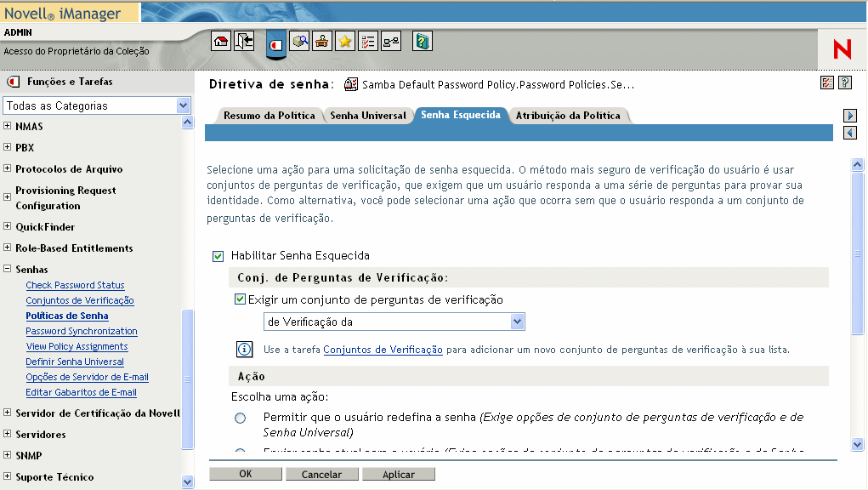Click the red Novell N logo
The width and height of the screenshot is (868, 490).
click(842, 50)
